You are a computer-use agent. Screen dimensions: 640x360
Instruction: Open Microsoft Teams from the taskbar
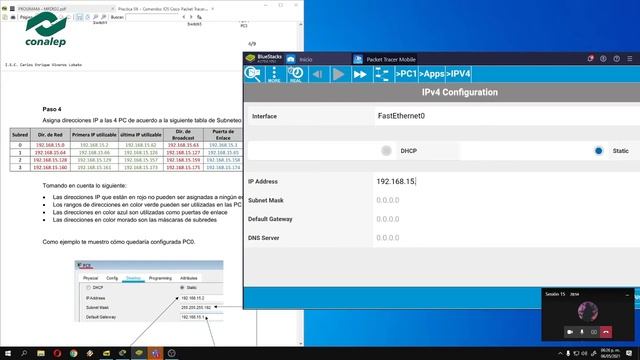(156, 353)
